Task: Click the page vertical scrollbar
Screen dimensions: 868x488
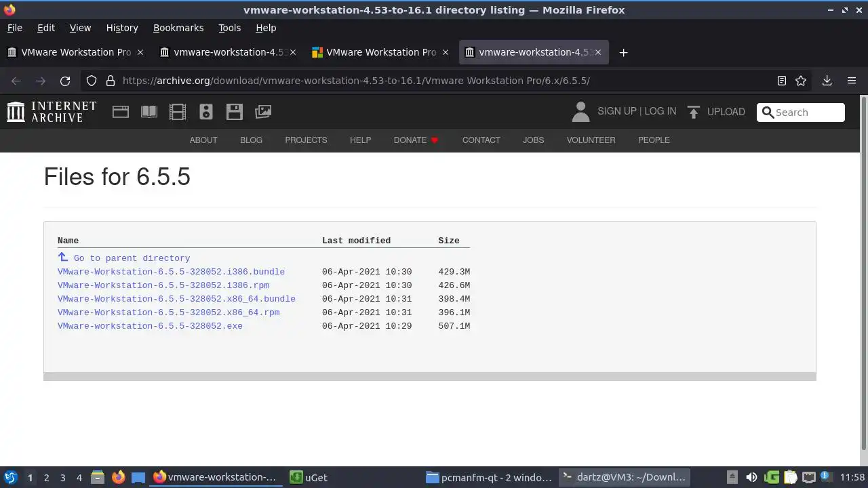Action: pyautogui.click(x=864, y=271)
